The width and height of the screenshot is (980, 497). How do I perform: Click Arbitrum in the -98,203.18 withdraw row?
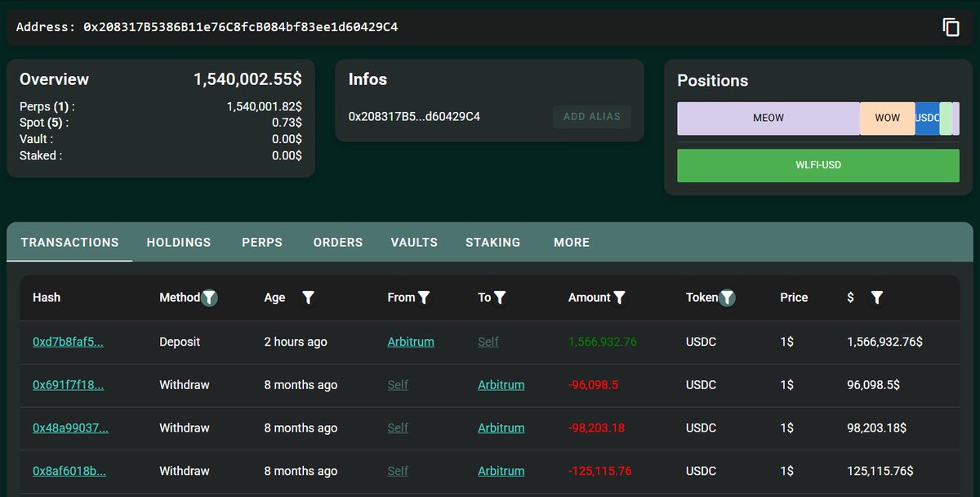[x=501, y=428]
